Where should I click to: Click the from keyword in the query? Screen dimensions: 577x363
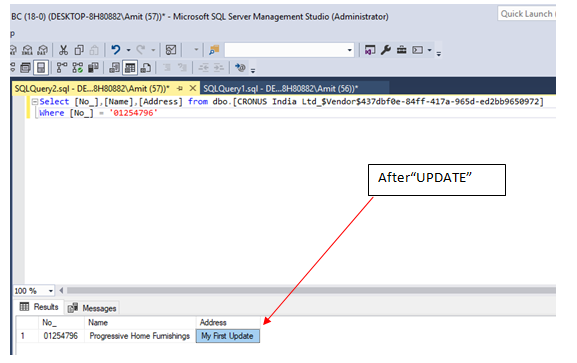point(198,102)
